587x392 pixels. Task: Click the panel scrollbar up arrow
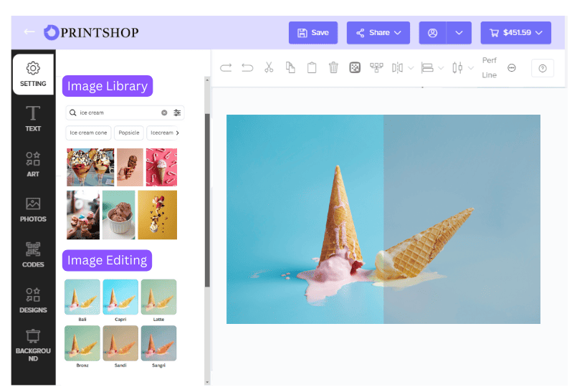click(x=207, y=80)
